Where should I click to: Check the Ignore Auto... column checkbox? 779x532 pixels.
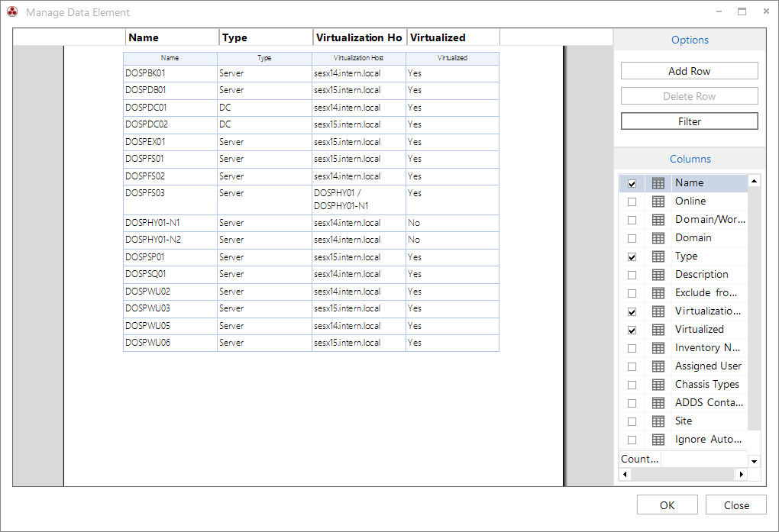632,440
